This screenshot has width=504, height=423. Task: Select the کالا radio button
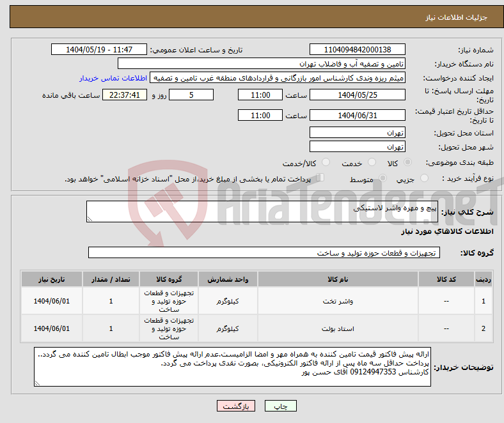point(407,162)
